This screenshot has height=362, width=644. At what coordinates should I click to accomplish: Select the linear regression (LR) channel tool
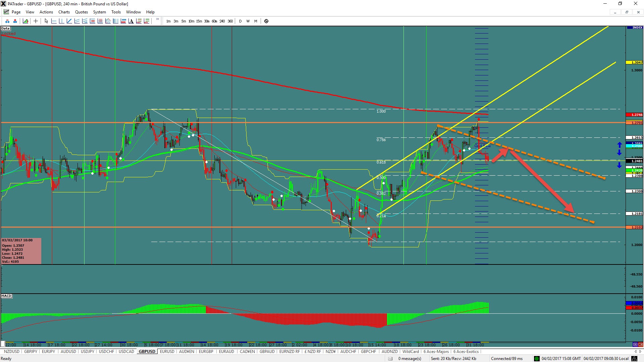coord(85,21)
